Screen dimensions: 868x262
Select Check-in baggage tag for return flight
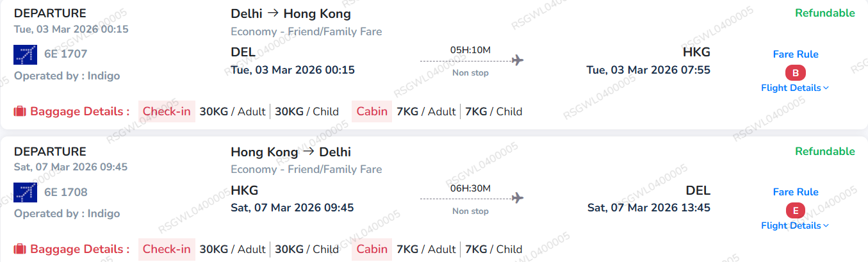[x=167, y=249]
